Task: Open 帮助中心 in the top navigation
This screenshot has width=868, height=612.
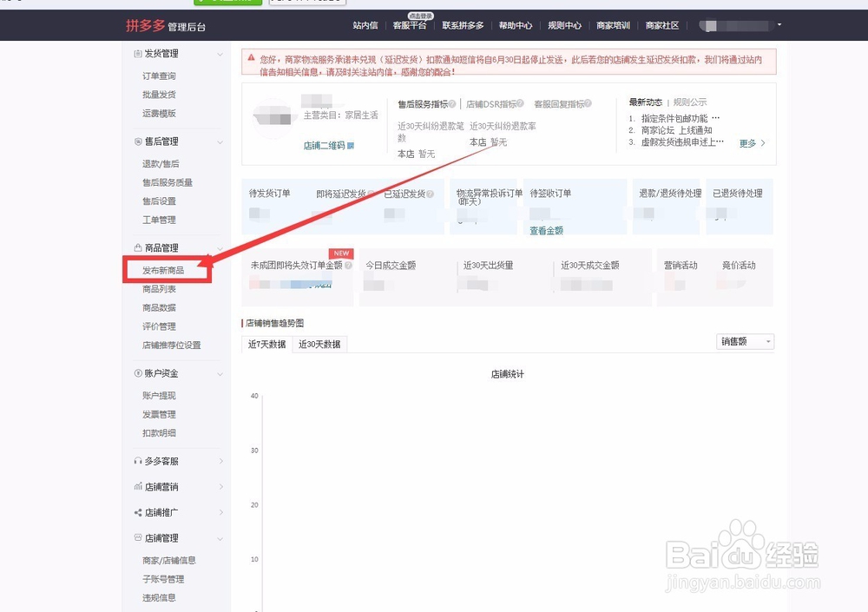Action: pos(516,25)
